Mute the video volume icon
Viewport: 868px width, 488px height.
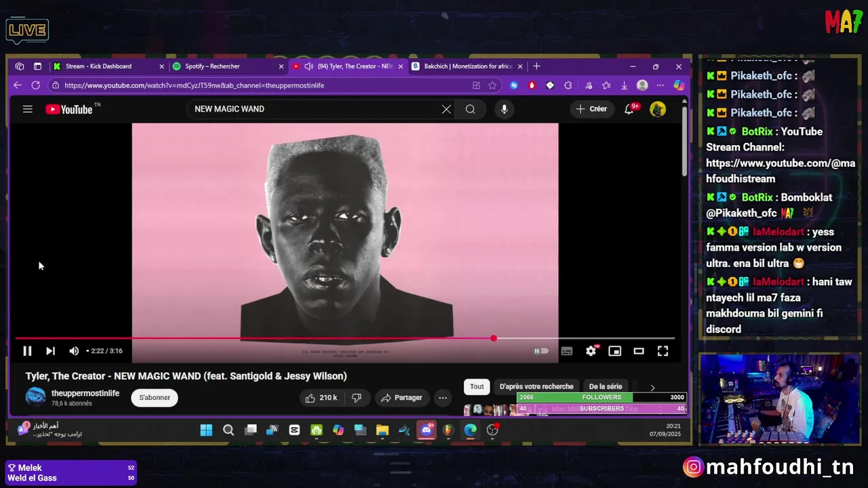point(74,351)
